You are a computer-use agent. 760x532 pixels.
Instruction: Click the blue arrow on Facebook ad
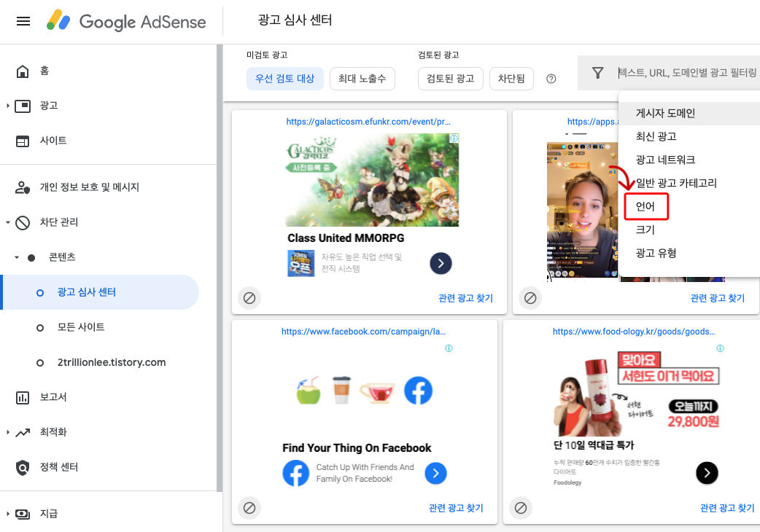coord(435,473)
